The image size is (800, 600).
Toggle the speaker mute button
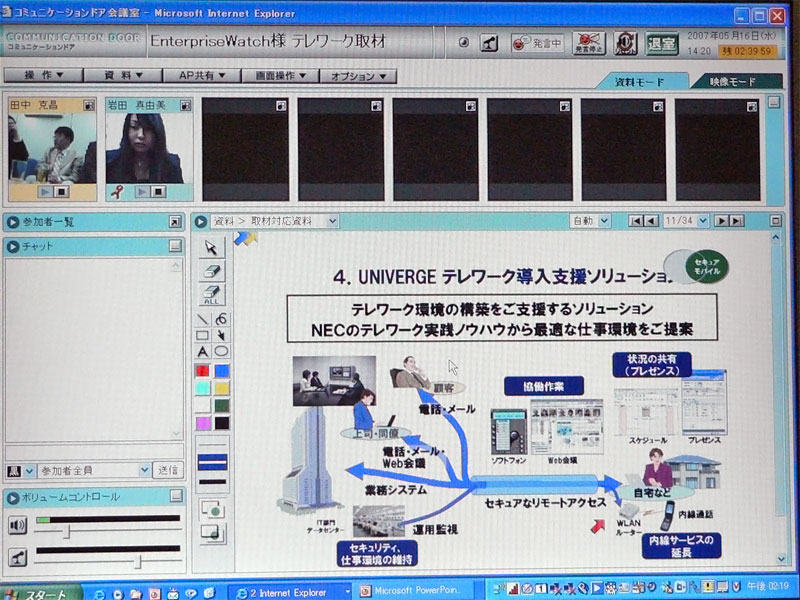coord(18,525)
